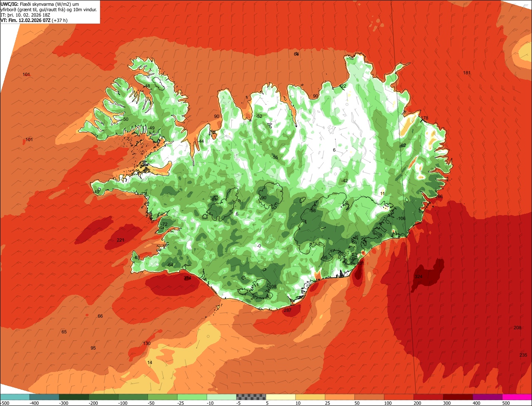Click the -106 value in southeast Iceland
The image size is (532, 406).
(401, 218)
